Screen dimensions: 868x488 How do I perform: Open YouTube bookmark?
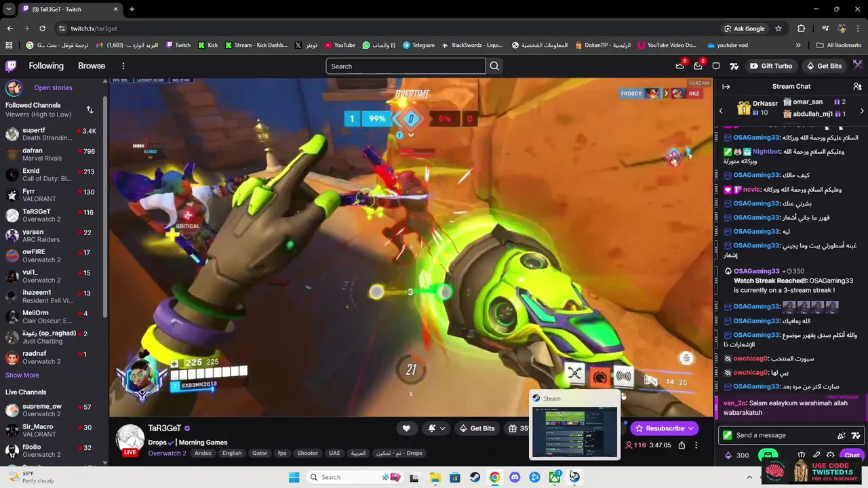tap(340, 45)
